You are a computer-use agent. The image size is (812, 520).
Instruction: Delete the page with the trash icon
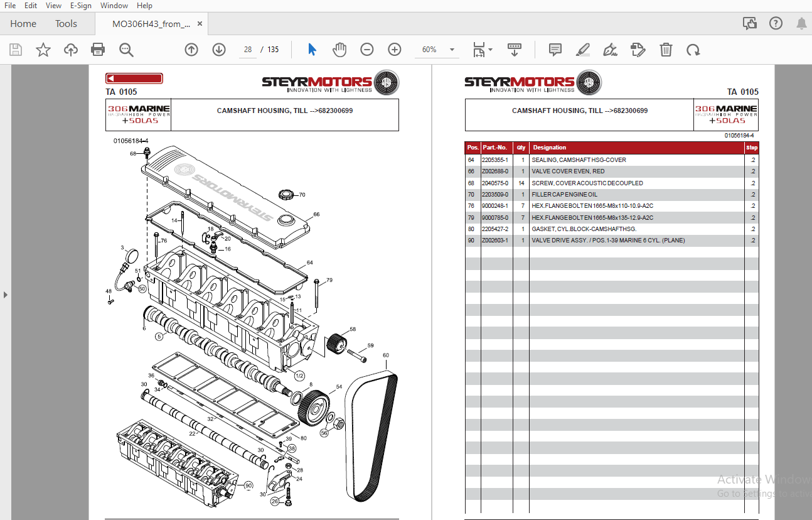[x=666, y=50]
